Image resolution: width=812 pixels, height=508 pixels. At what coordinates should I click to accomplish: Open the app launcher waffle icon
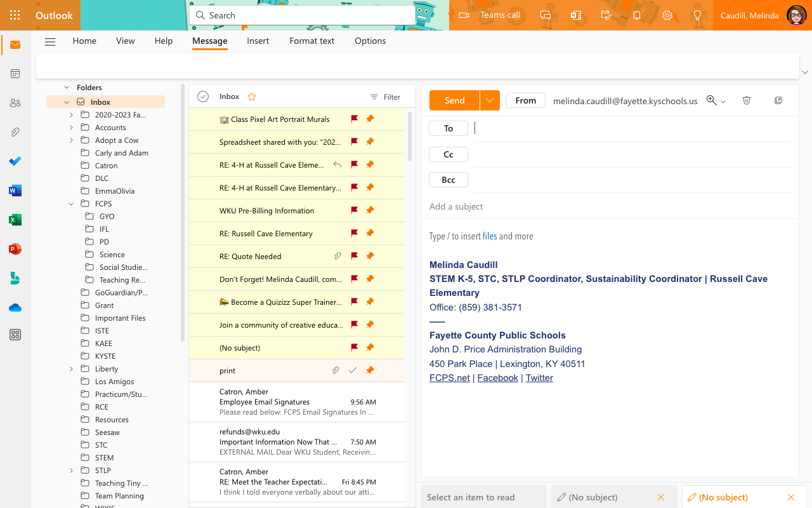(15, 15)
